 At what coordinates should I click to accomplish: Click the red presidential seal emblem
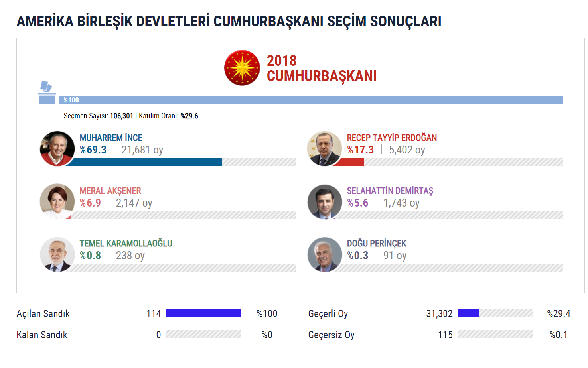click(242, 68)
